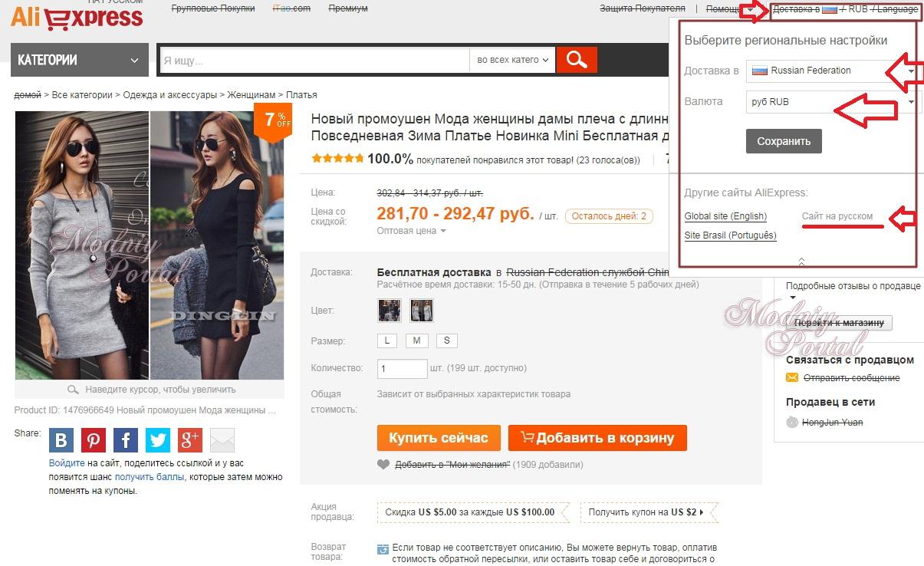Click the main product photo
The image size is (924, 566).
pyautogui.click(x=150, y=245)
